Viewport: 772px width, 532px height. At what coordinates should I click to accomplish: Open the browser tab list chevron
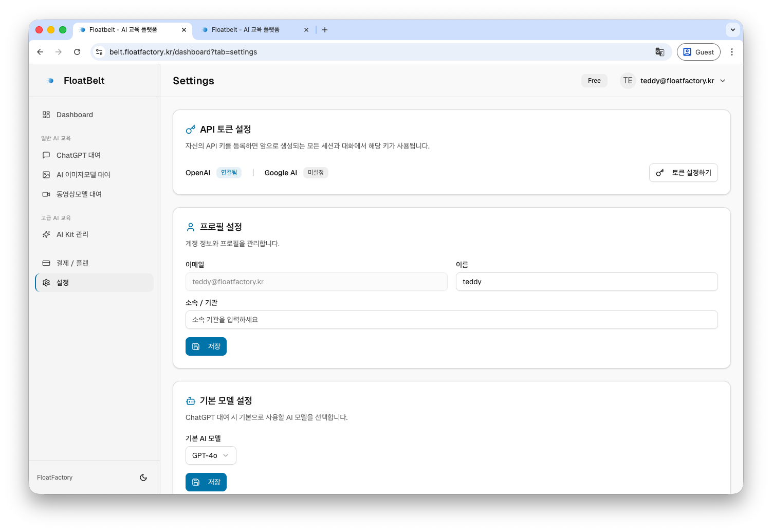tap(733, 30)
